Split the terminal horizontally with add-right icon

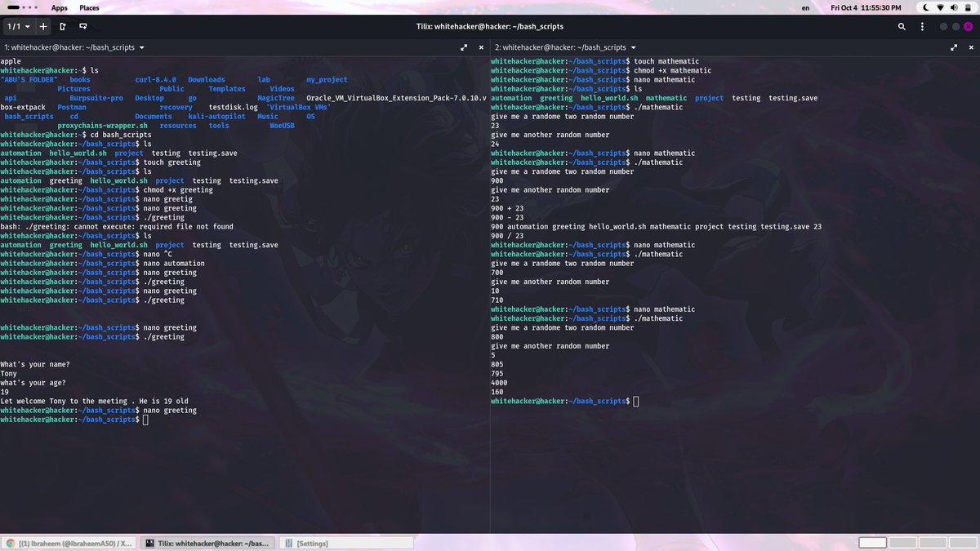pos(61,26)
